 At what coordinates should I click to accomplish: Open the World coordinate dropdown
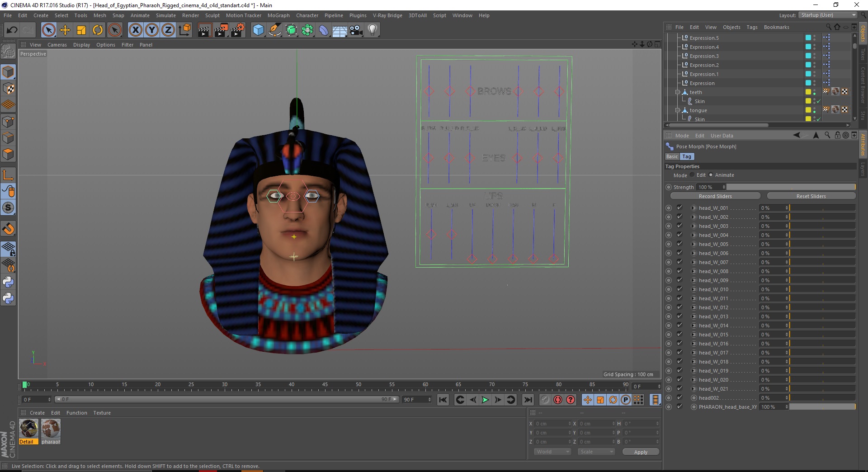pyautogui.click(x=553, y=452)
